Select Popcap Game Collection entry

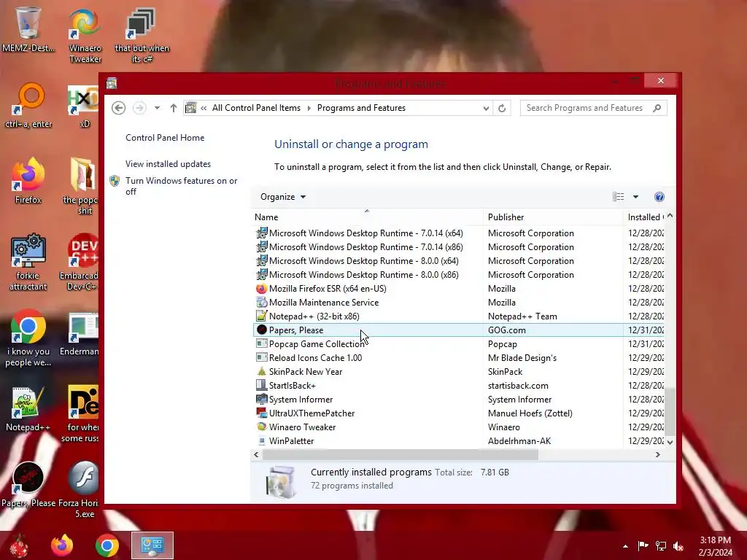[459, 344]
